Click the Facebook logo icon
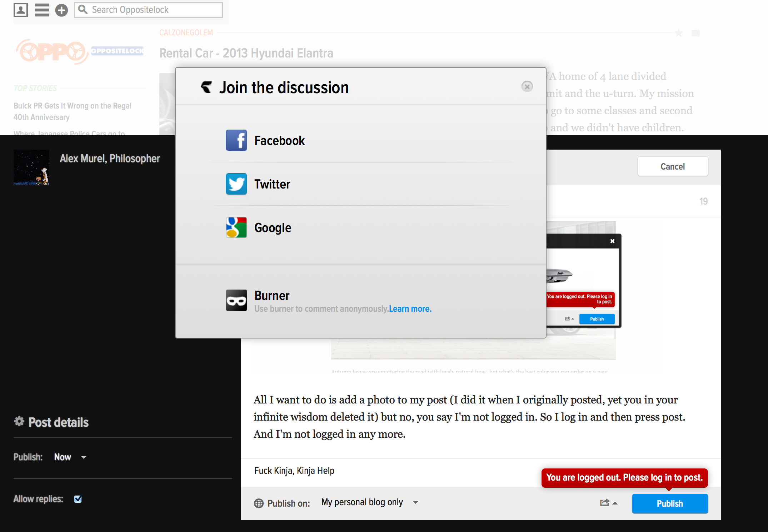The width and height of the screenshot is (768, 532). pyautogui.click(x=236, y=140)
